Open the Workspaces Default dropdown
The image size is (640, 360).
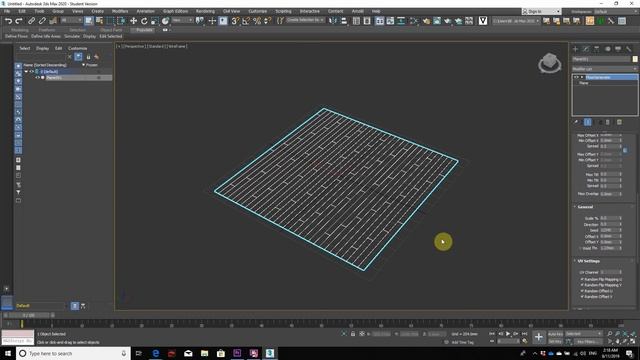615,11
